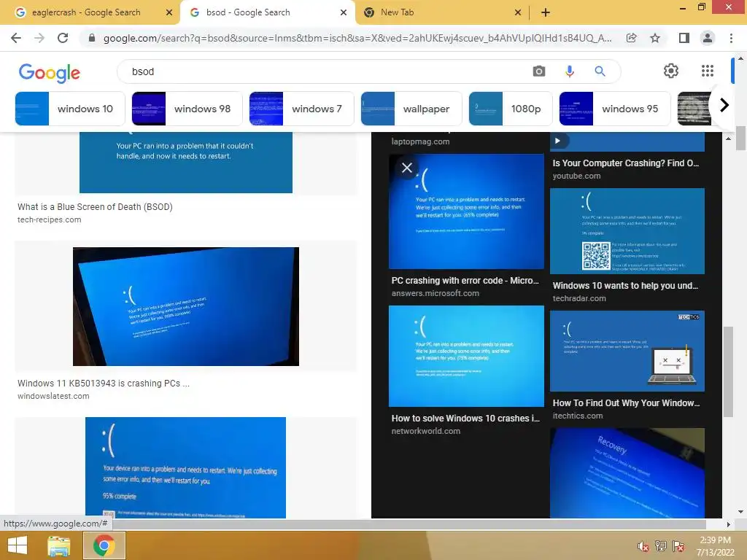Open the Google apps grid
This screenshot has width=747, height=560.
click(x=708, y=71)
